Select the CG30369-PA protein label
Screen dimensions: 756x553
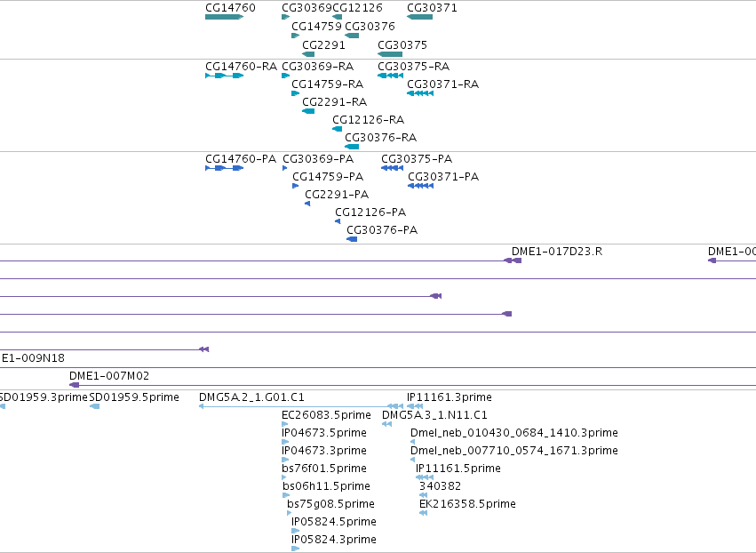coord(318,159)
